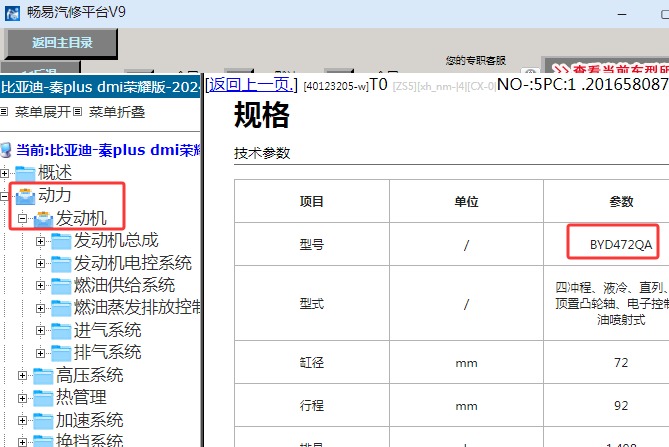Open the 返回上一页 link
The height and width of the screenshot is (447, 669).
251,85
